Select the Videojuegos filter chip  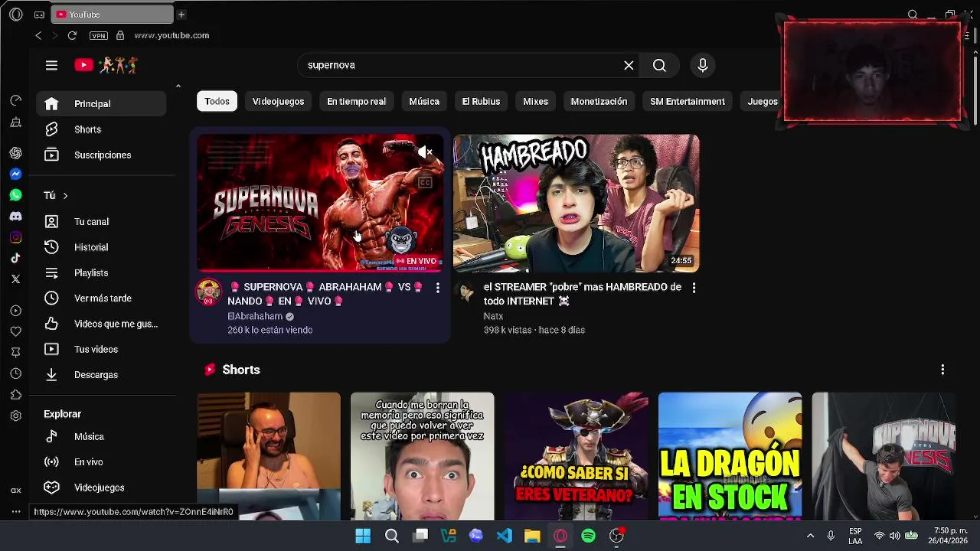click(x=278, y=101)
